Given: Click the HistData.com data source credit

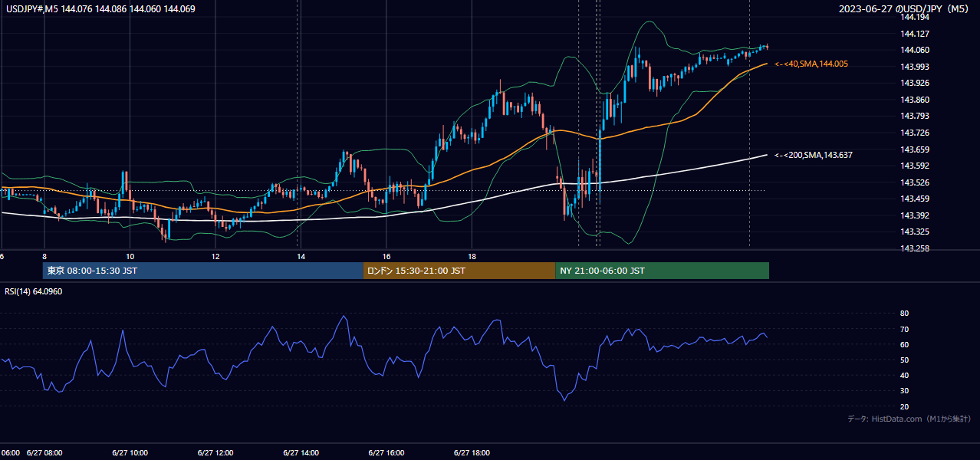Looking at the screenshot, I should pyautogui.click(x=909, y=419).
